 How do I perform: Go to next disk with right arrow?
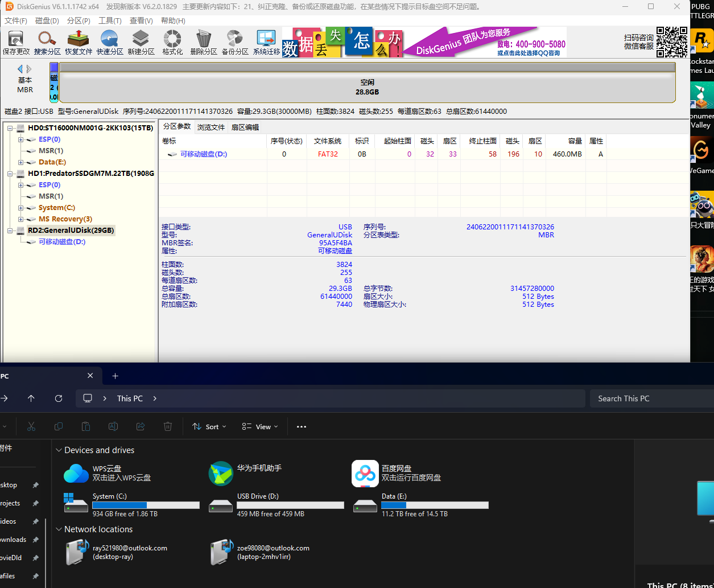(x=29, y=69)
